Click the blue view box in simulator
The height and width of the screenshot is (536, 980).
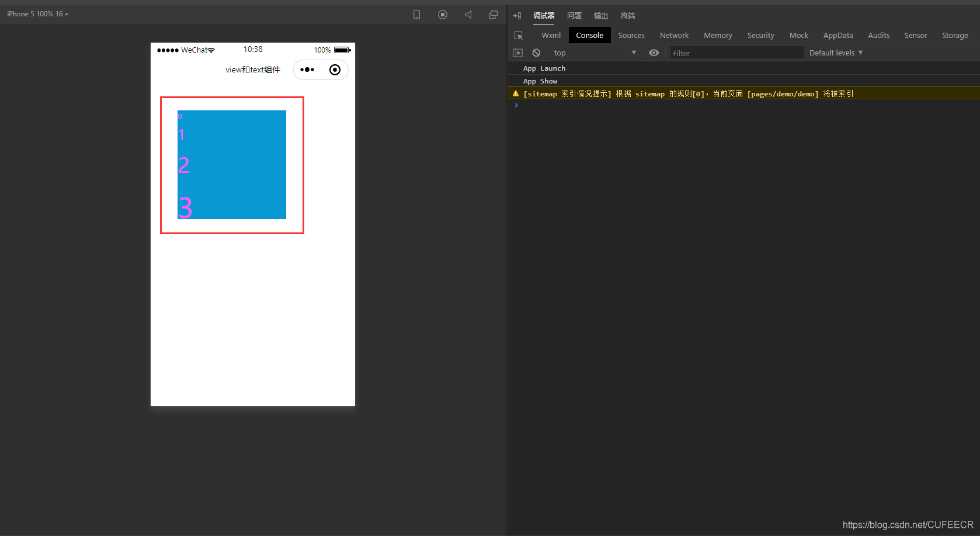click(x=232, y=165)
